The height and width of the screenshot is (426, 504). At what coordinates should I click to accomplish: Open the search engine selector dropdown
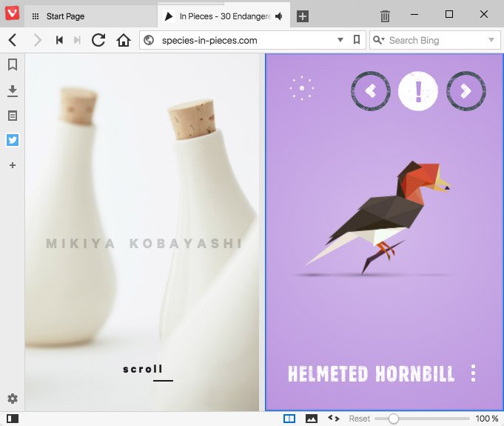tap(491, 40)
